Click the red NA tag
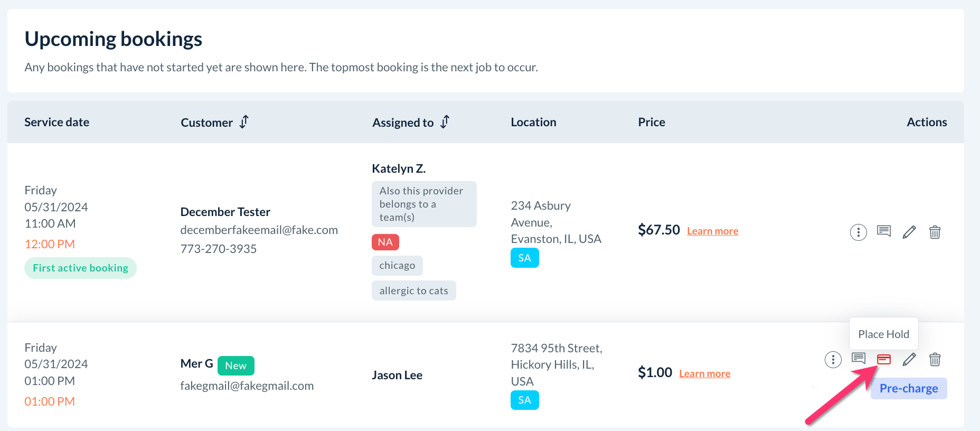Viewport: 980px width, 431px height. 385,242
